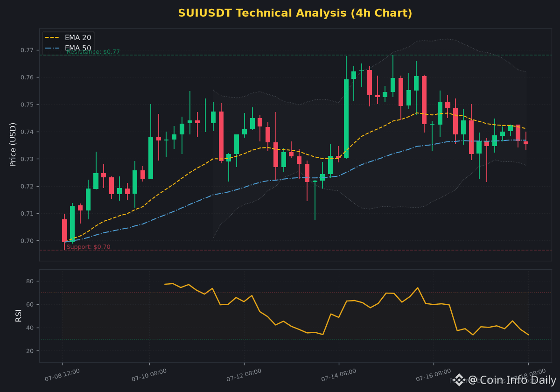Click the tall green candle after 07-14 08:00
This screenshot has height=392, width=560.
346,119
